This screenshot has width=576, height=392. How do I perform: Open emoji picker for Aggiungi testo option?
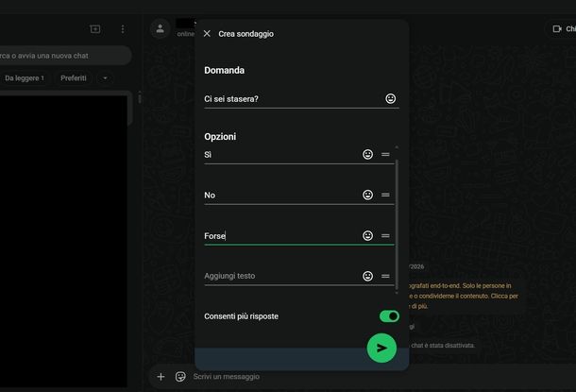coord(367,276)
